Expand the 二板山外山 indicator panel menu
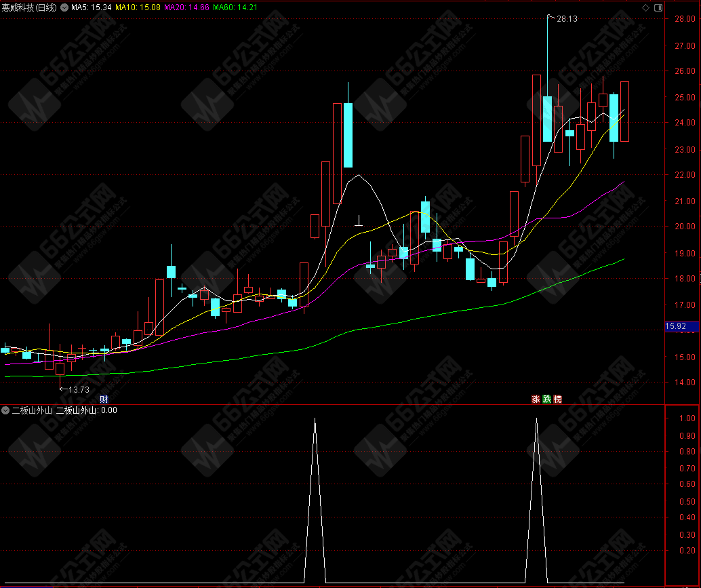Viewport: 701px width, 588px height. coord(5,410)
